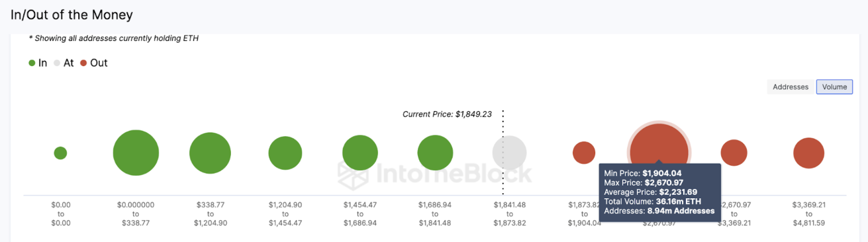Toggle the red Out legend item
The height and width of the screenshot is (242, 868).
coord(94,63)
